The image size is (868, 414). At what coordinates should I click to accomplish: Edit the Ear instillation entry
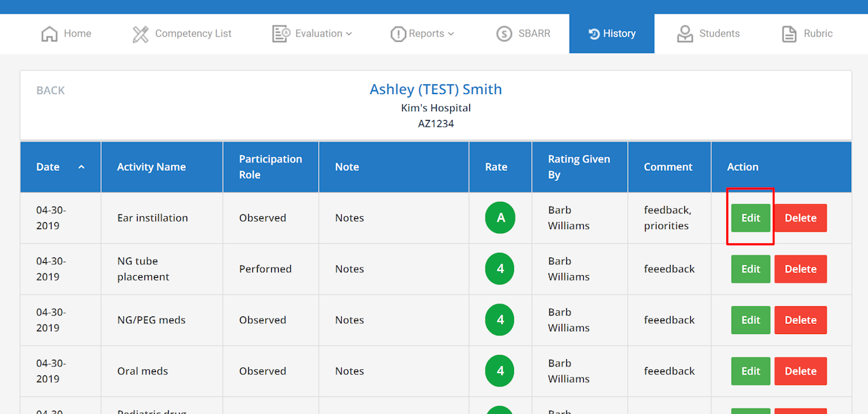[751, 218]
